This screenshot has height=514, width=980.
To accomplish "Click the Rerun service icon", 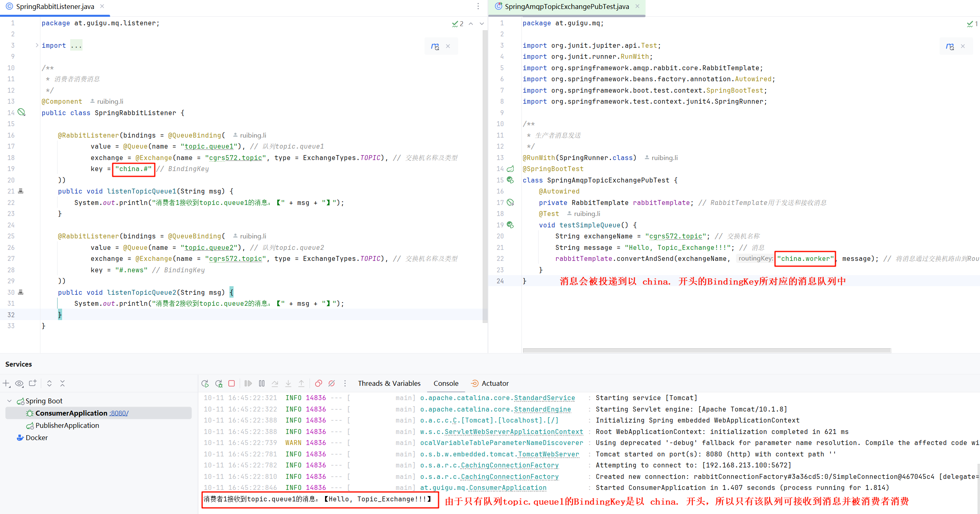I will (x=205, y=383).
